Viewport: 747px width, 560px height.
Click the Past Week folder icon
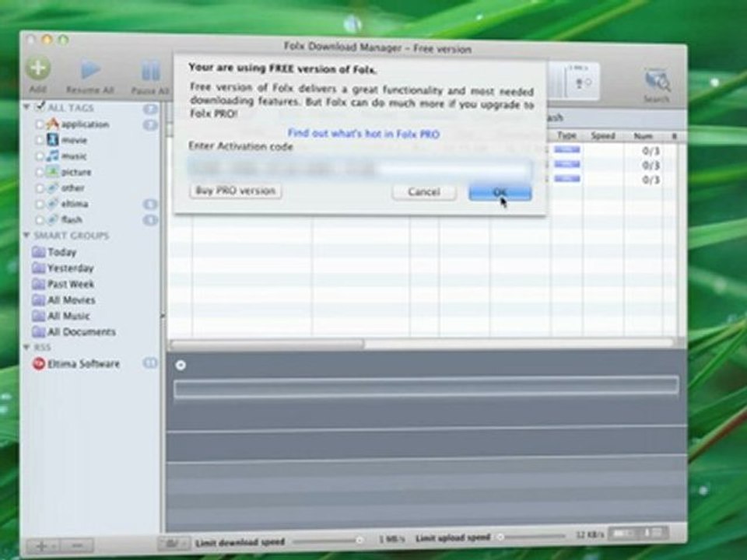pos(39,284)
